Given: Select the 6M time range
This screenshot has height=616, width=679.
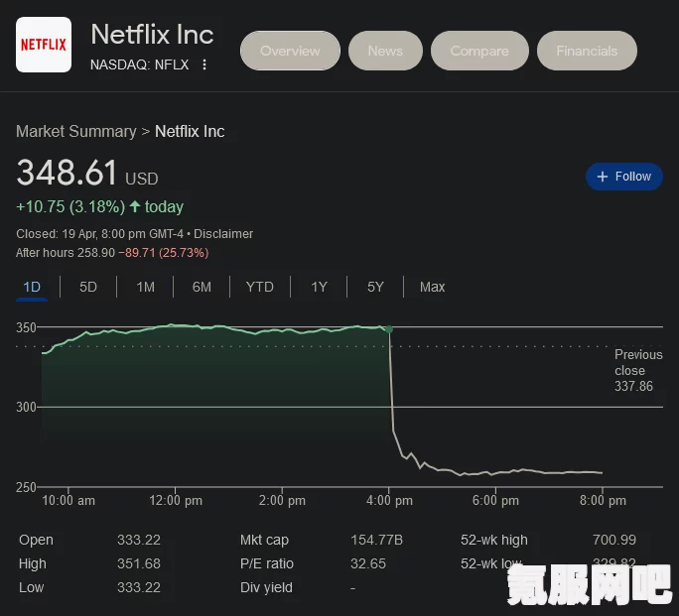Looking at the screenshot, I should click(202, 287).
